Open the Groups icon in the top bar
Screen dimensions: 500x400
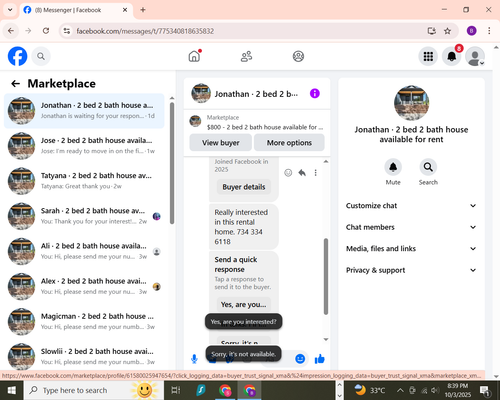pos(298,56)
